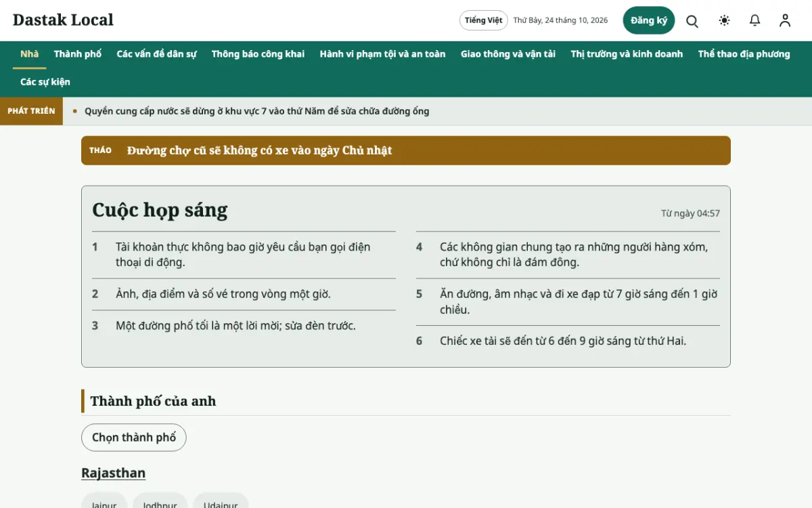Select the Nhà nav tab

click(x=29, y=54)
